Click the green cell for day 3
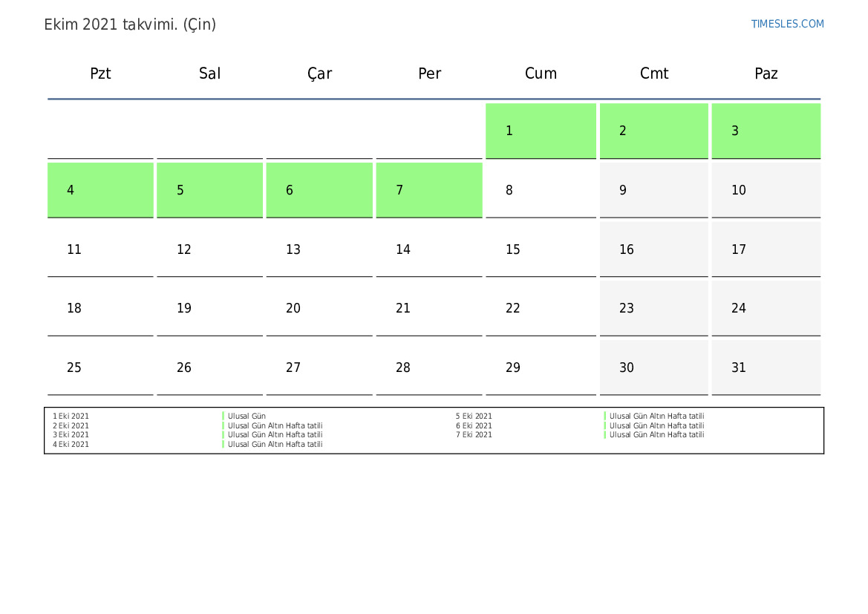This screenshot has height=614, width=868. tap(766, 131)
